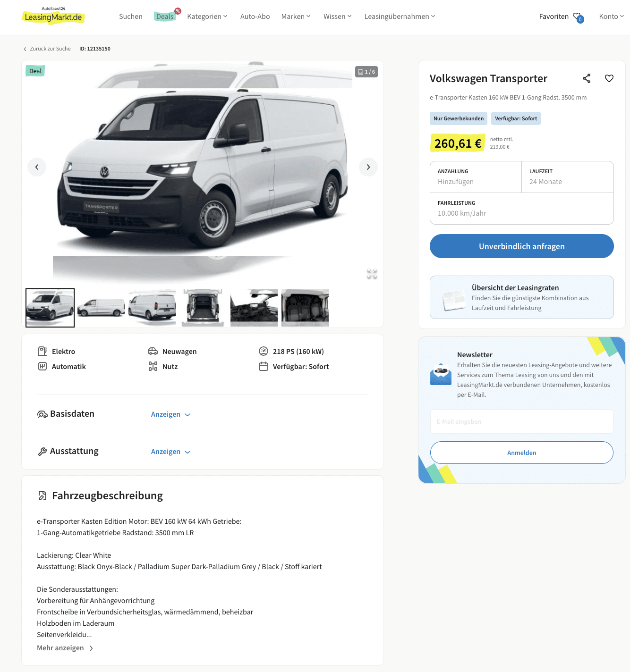Image resolution: width=630 pixels, height=672 pixels.
Task: Open the Deals menu item
Action: pos(165,17)
